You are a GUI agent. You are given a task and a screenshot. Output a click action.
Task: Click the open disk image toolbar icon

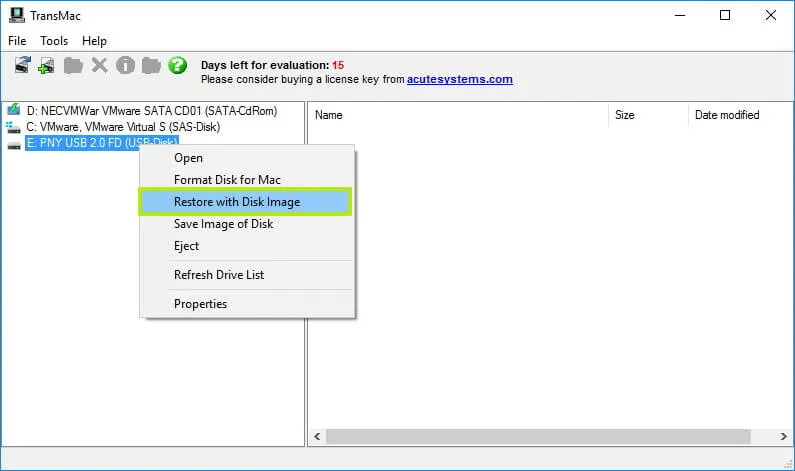[x=23, y=66]
